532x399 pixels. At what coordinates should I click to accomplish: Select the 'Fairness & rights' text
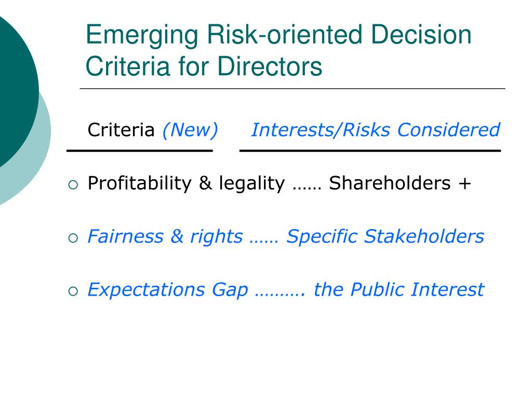[165, 236]
